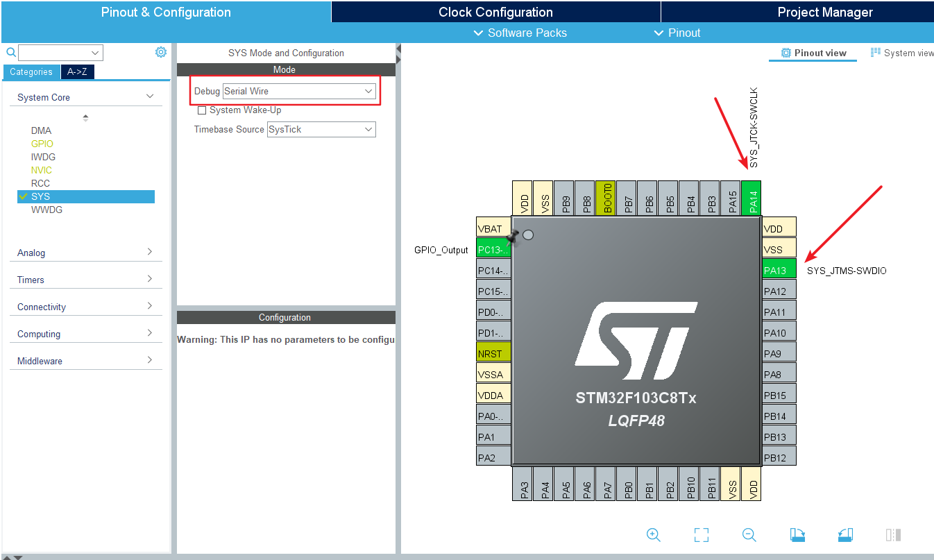This screenshot has height=560, width=934.
Task: Expand the Analog category
Action: [85, 252]
